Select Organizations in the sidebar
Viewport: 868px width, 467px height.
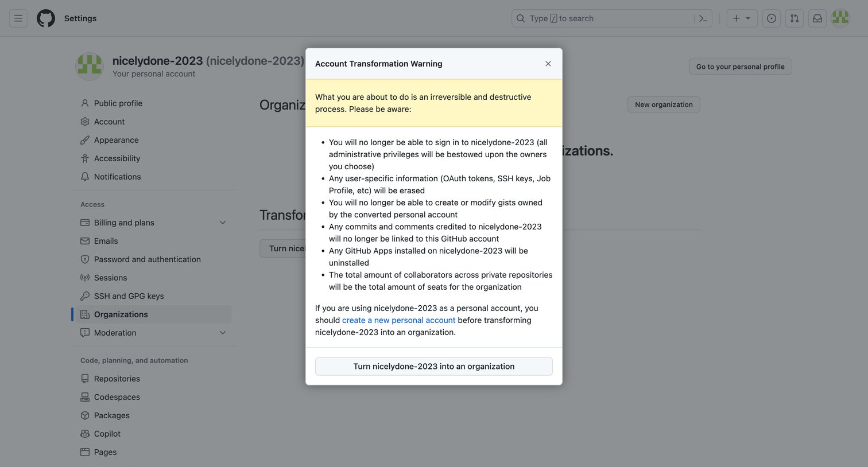(154, 314)
